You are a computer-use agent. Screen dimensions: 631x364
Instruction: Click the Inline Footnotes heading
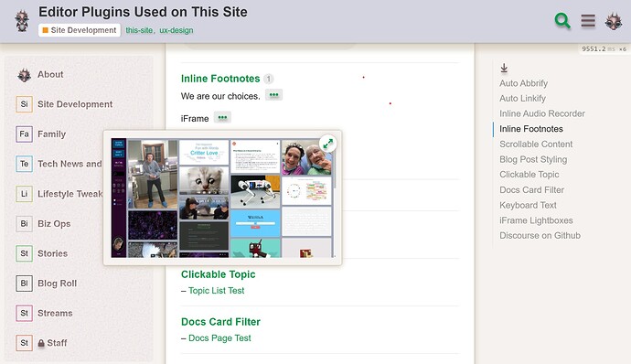[x=220, y=79]
